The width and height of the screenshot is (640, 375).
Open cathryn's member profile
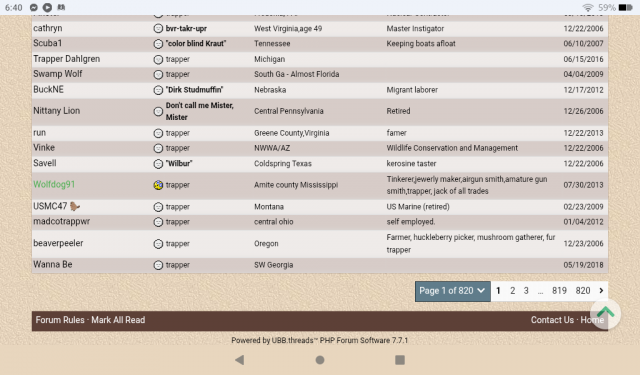click(x=48, y=28)
